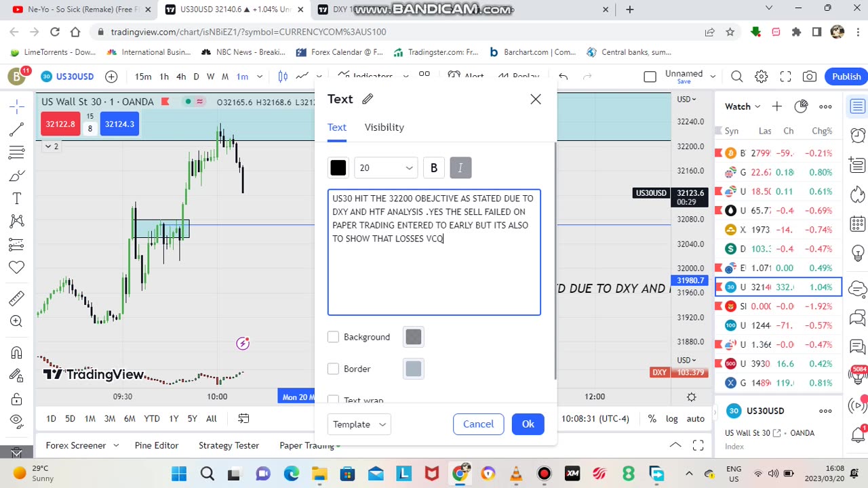The image size is (868, 488).
Task: Expand the indicator legend collapse arrow
Action: point(52,146)
